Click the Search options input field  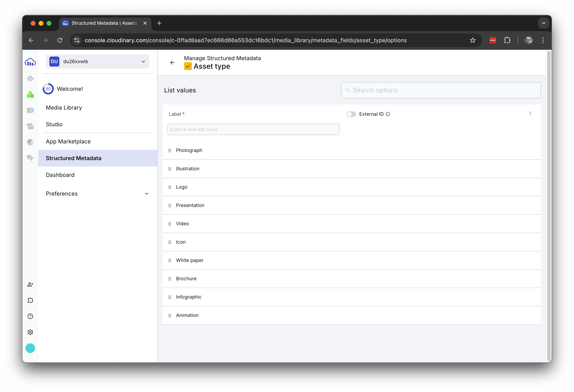(x=441, y=90)
